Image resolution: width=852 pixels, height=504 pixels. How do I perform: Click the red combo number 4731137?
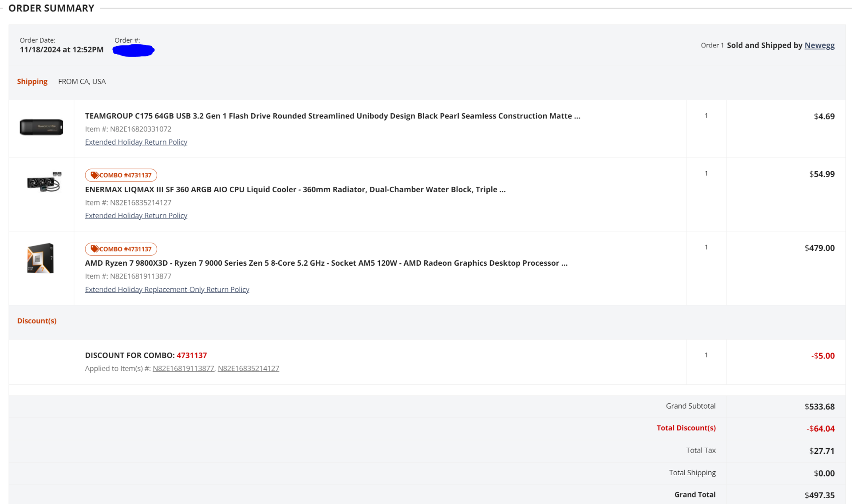pyautogui.click(x=192, y=355)
